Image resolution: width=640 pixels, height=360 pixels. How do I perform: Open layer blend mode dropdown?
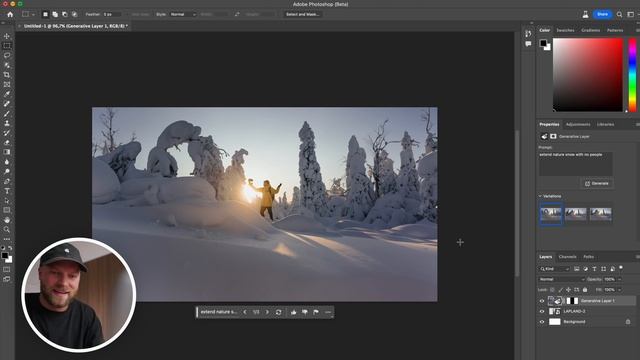[x=562, y=280]
